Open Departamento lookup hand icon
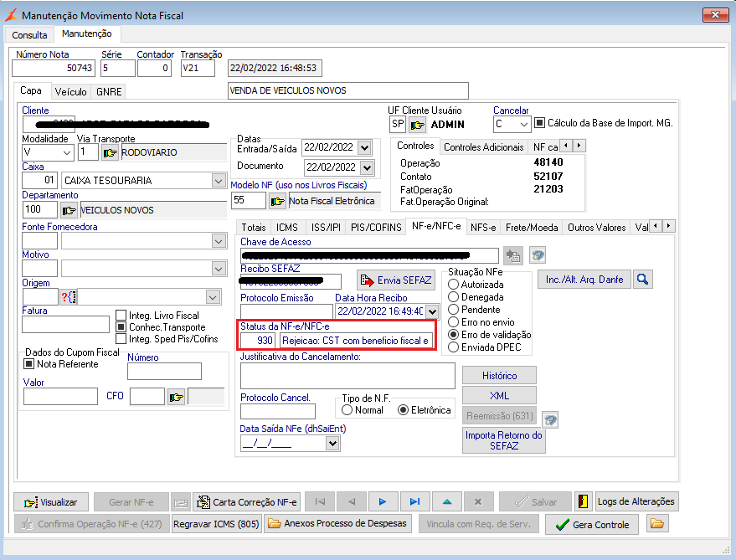The image size is (736, 560). tap(69, 210)
